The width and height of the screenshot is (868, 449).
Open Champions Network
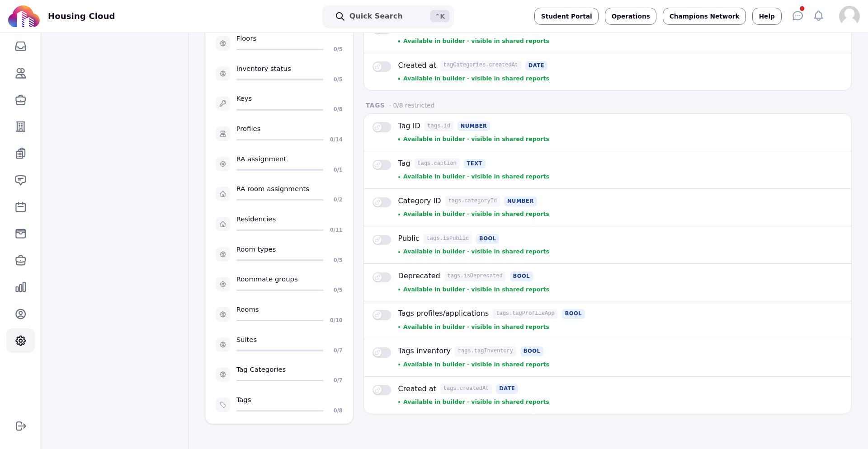[704, 16]
